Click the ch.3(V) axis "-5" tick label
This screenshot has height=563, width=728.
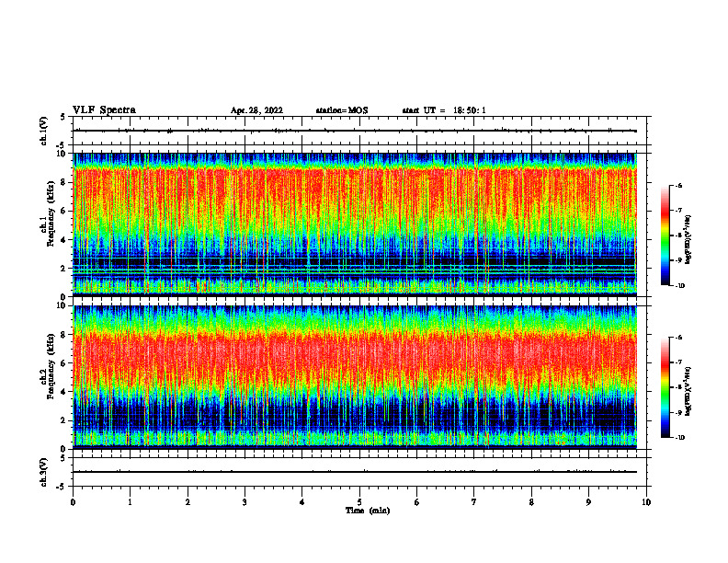coord(62,487)
